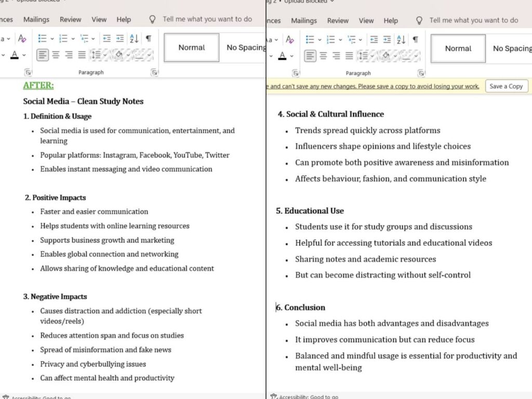Apply bullet list in left window

tap(43, 38)
